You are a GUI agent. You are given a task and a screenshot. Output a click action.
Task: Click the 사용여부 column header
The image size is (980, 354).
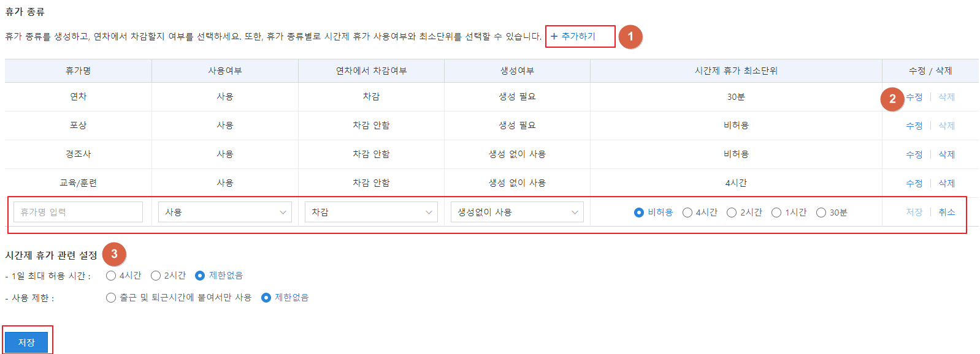225,70
